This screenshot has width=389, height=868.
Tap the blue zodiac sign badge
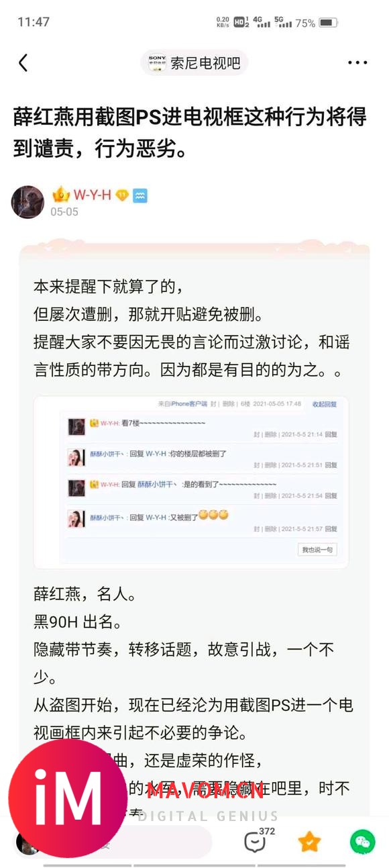pos(140,196)
